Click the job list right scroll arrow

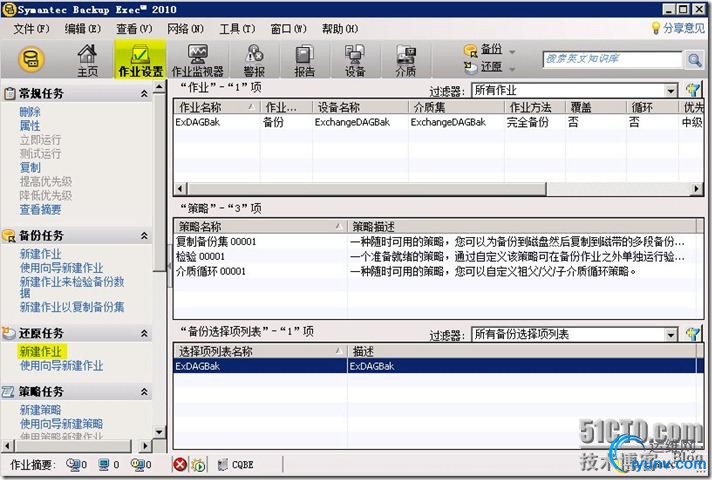[697, 188]
